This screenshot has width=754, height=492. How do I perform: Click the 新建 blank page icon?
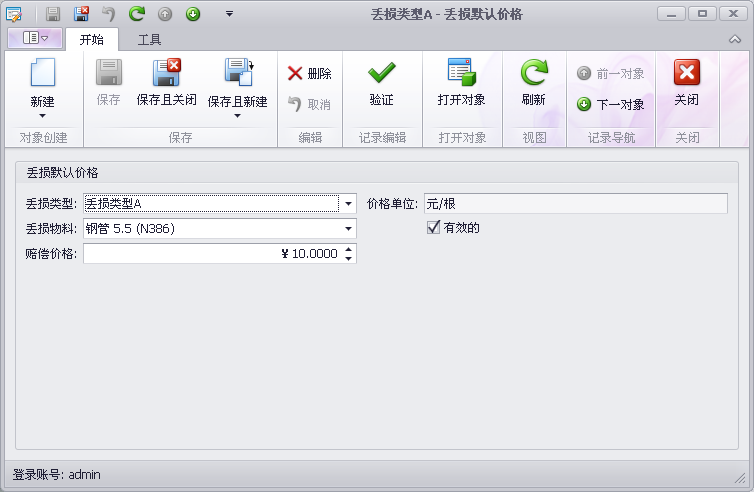click(43, 73)
